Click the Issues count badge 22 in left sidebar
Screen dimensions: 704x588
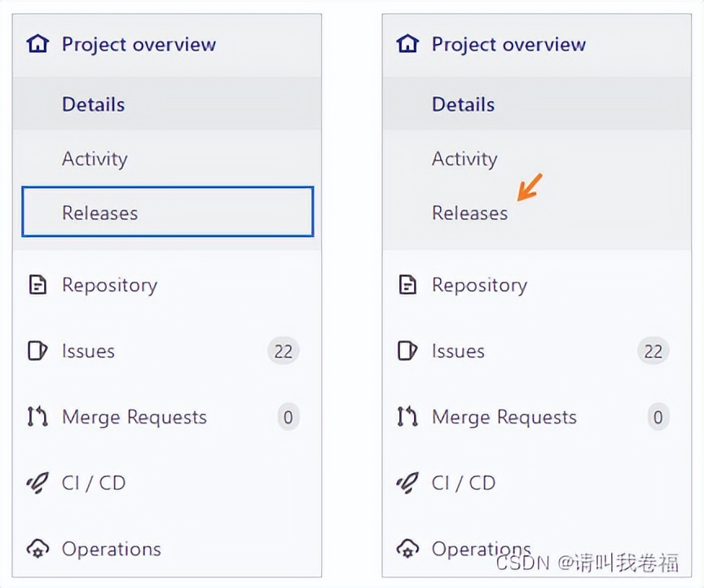pyautogui.click(x=284, y=351)
